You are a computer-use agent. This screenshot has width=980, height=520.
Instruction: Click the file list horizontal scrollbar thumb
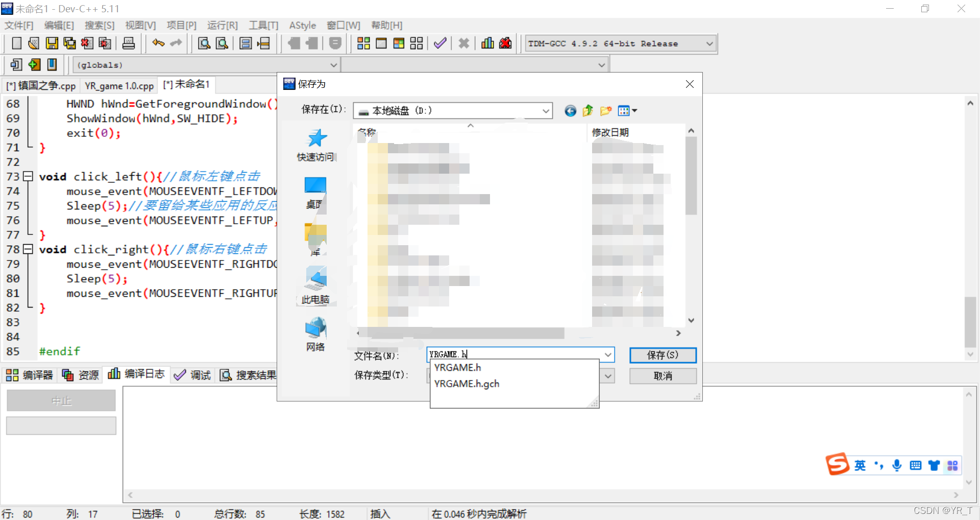(464, 333)
